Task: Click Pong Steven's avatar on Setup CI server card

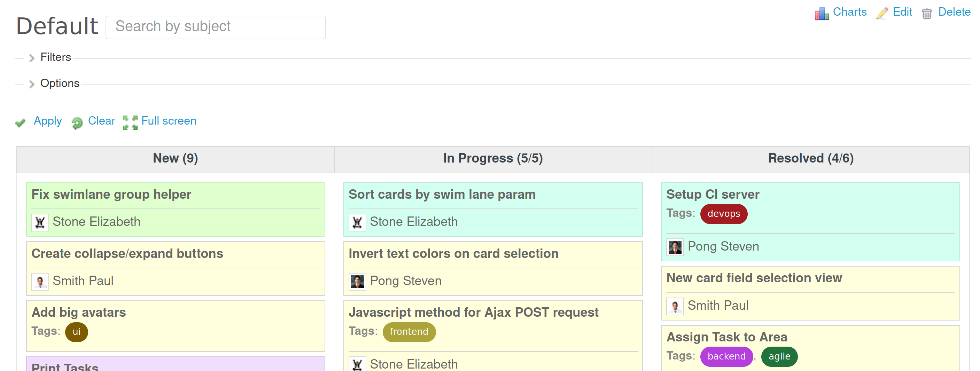Action: (675, 246)
